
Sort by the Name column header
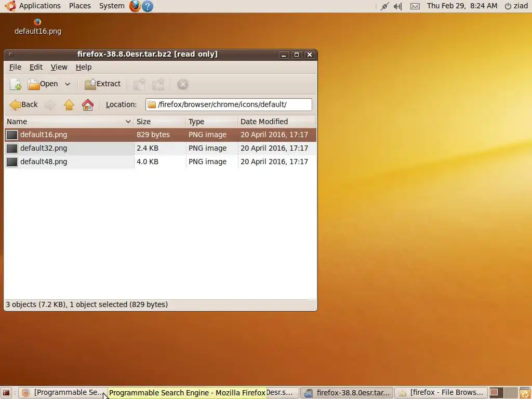[x=69, y=122]
